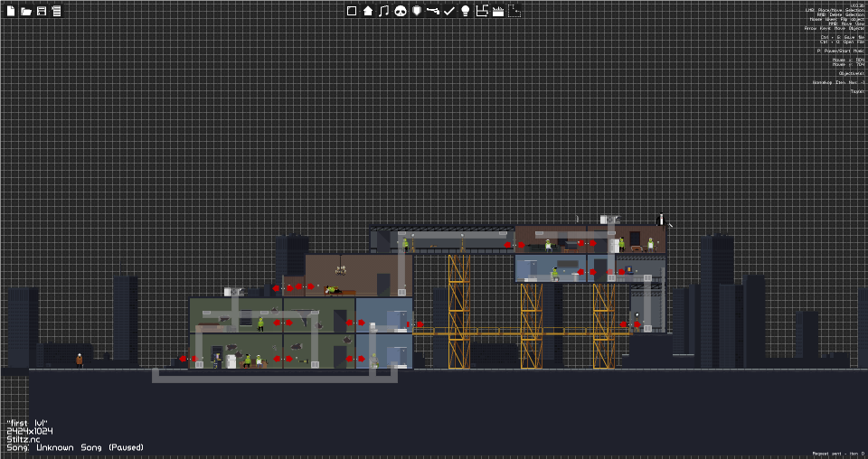The image size is (868, 459).
Task: Select the leftmost yellow crane tower
Action: (459, 312)
